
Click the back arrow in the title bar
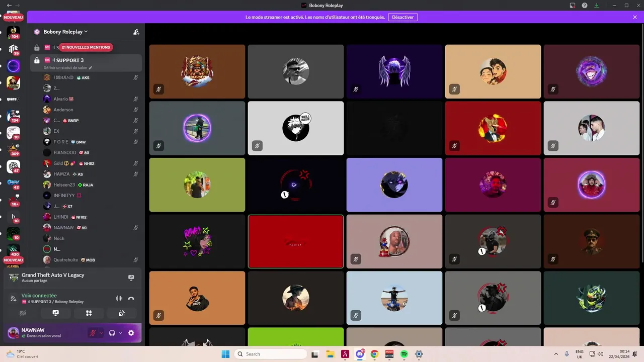pyautogui.click(x=10, y=5)
